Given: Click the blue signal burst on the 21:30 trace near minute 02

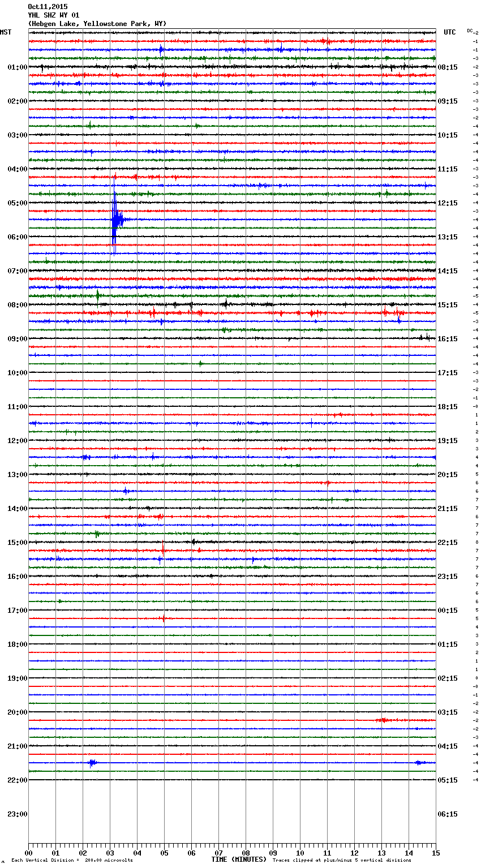Looking at the screenshot, I should pyautogui.click(x=93, y=763).
